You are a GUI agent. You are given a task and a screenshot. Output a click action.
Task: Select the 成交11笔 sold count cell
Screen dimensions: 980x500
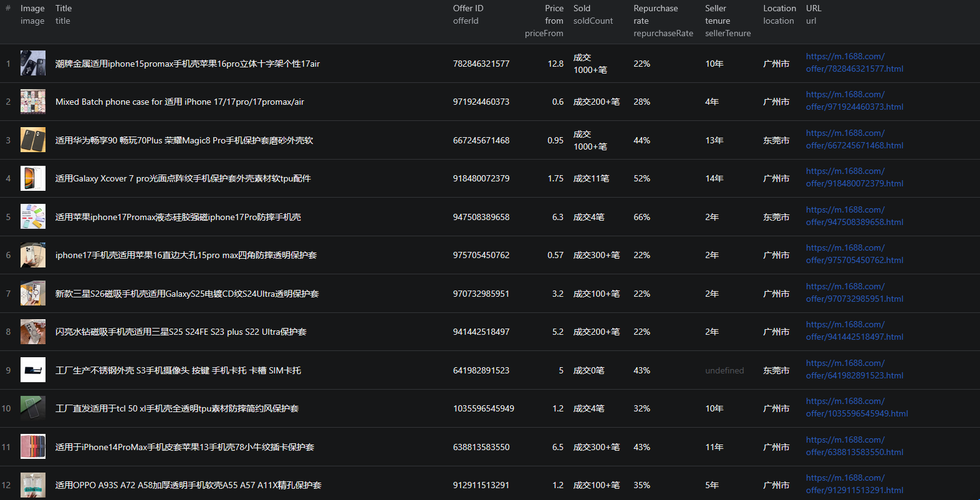coord(591,178)
